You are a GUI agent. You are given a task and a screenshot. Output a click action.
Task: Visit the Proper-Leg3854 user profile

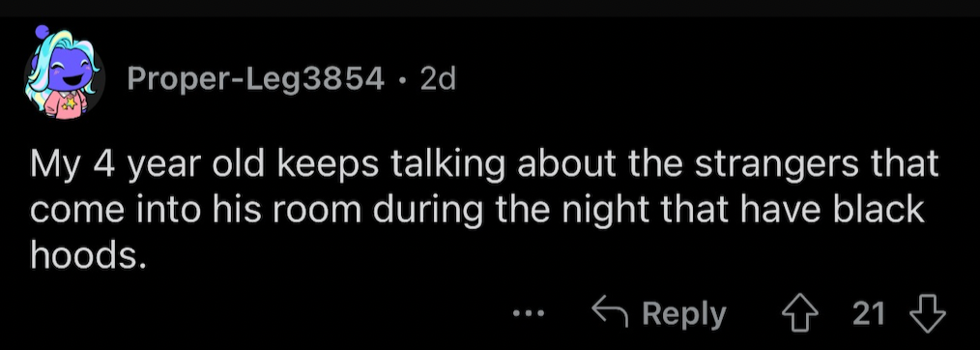pos(255,79)
